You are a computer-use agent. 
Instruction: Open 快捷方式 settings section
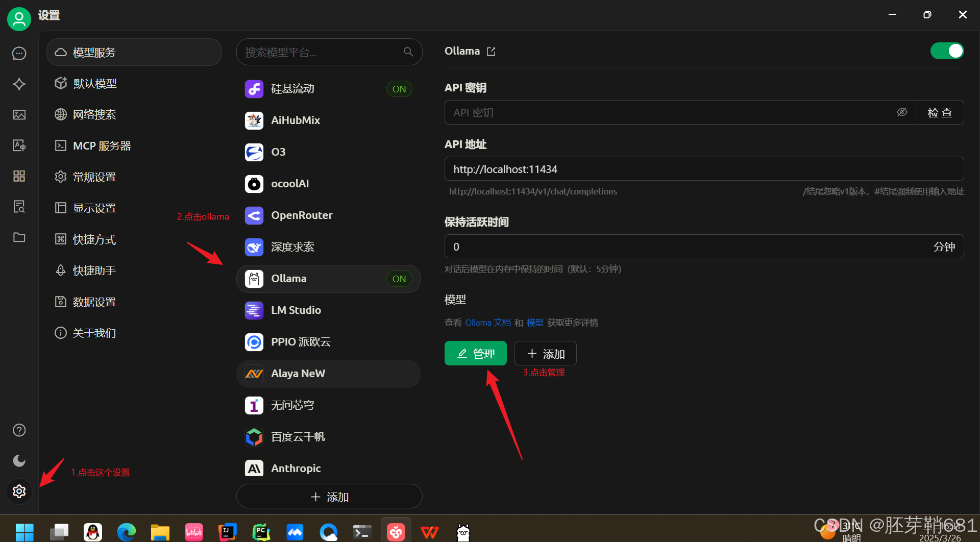[134, 239]
